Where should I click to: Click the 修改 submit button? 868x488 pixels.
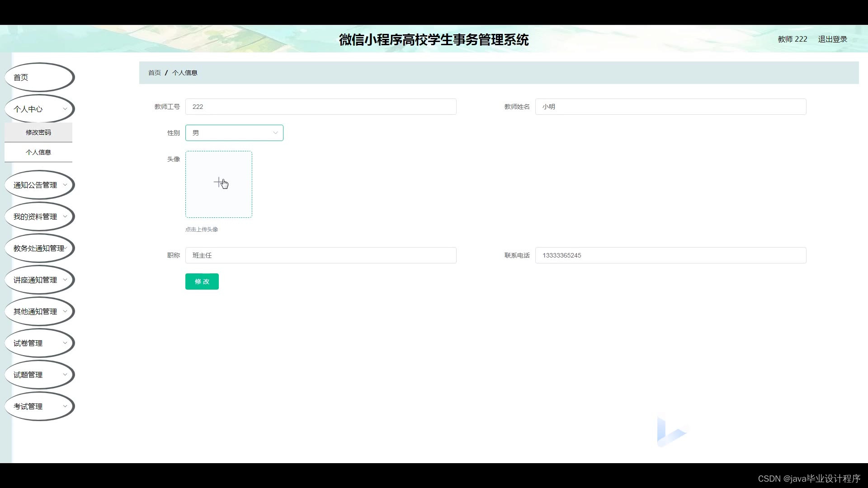[202, 281]
